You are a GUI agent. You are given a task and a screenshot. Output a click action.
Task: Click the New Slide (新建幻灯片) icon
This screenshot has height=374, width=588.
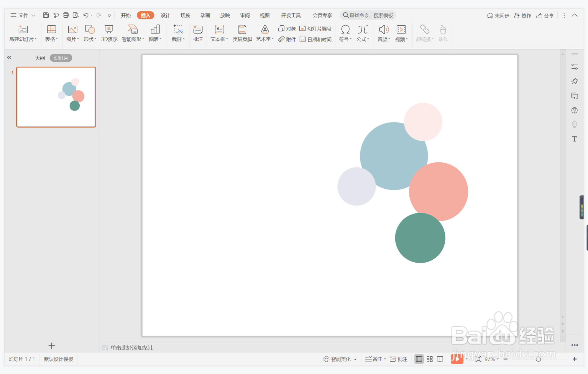(x=23, y=29)
